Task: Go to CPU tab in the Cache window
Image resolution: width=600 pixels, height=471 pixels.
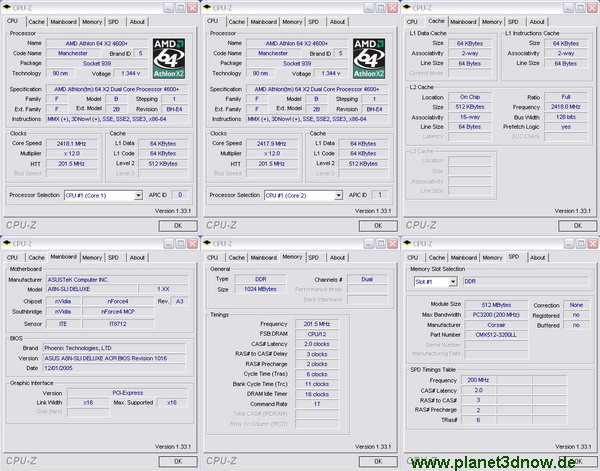Action: tap(412, 22)
